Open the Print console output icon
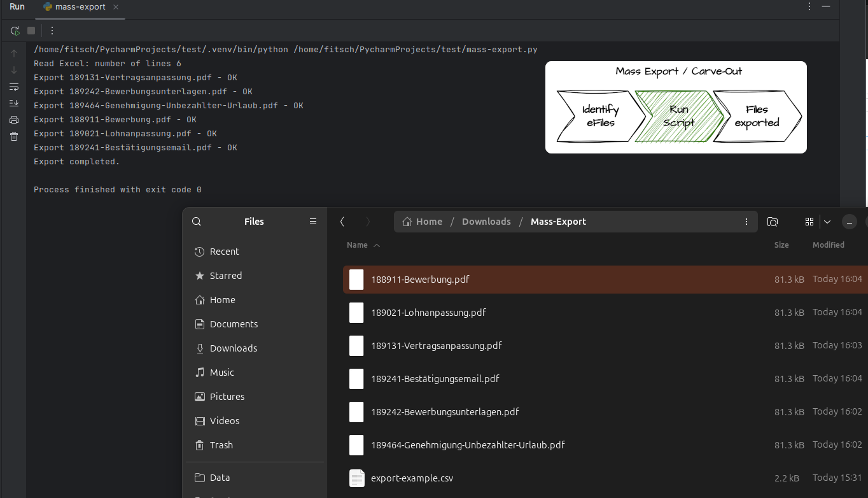Screen dimensions: 868x498 coord(13,120)
